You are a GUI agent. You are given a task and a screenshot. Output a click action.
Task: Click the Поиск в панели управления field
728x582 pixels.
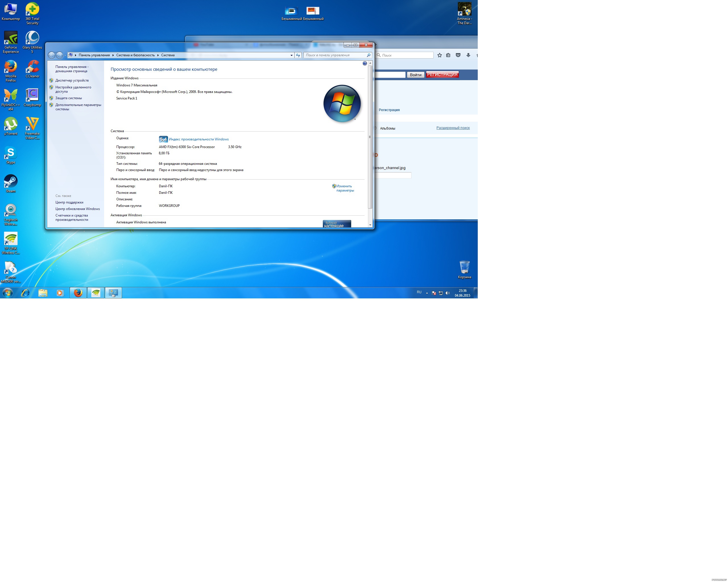pyautogui.click(x=338, y=55)
